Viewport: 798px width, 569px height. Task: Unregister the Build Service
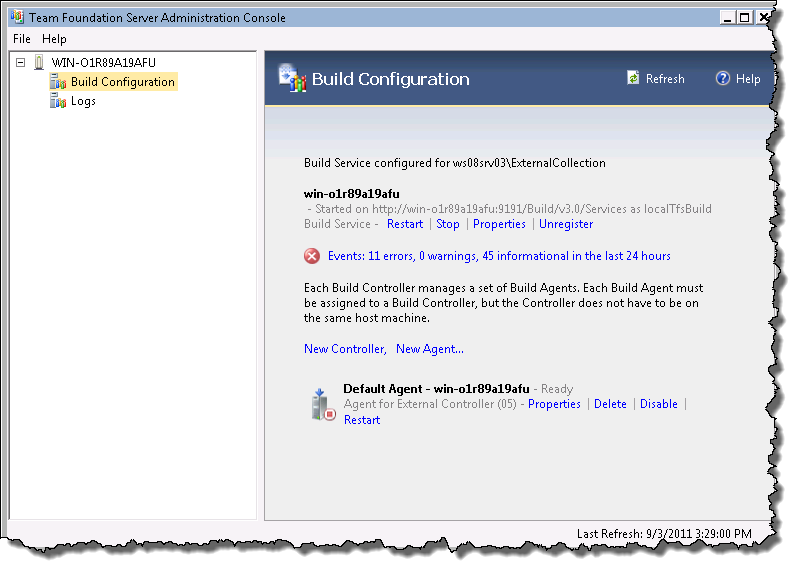(x=566, y=224)
